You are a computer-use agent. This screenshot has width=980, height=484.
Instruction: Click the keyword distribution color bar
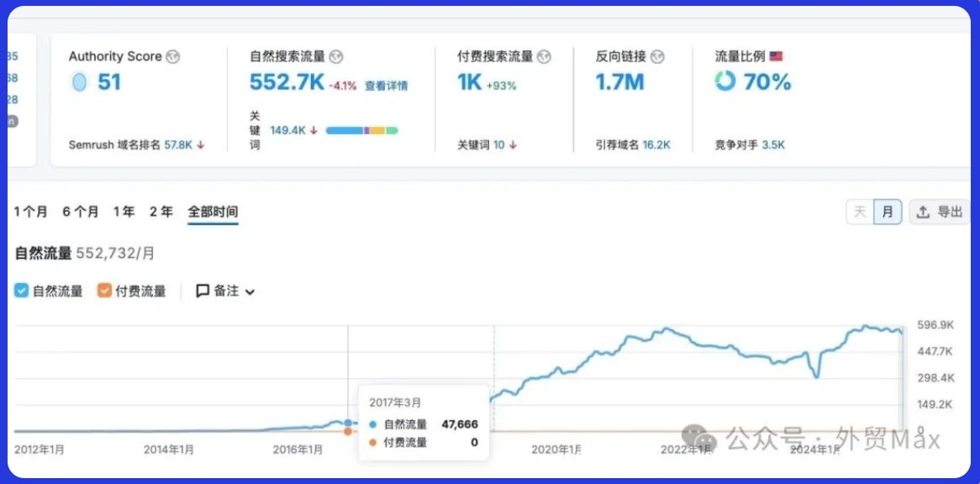[x=361, y=130]
